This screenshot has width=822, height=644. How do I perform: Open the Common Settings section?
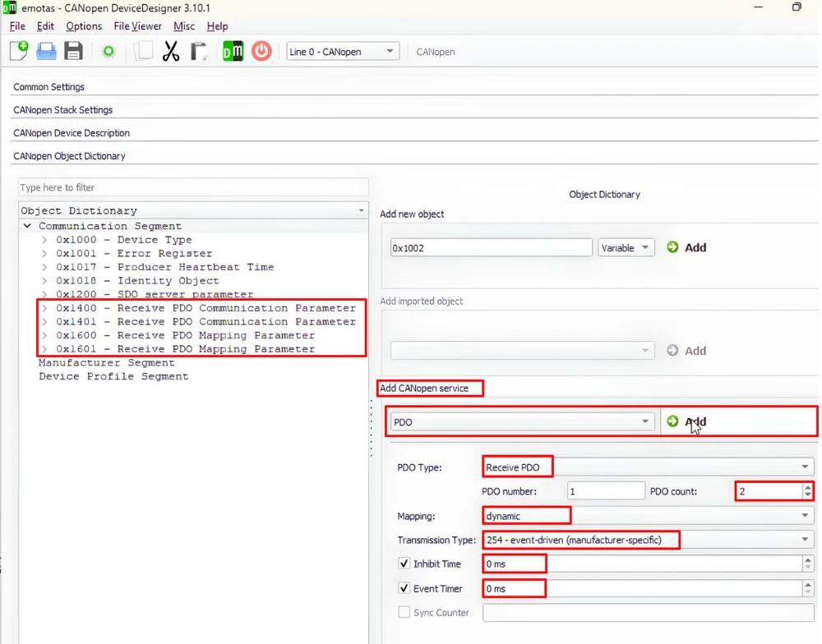coord(48,87)
